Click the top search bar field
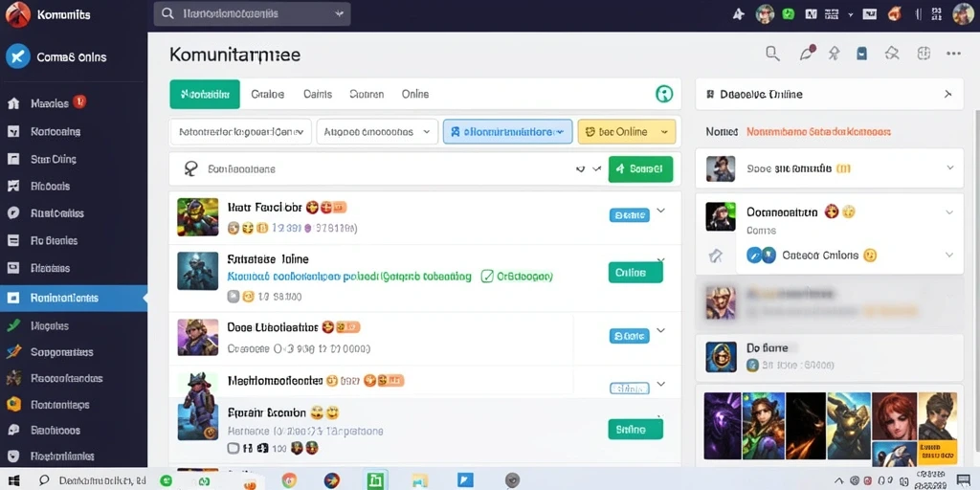 [252, 13]
